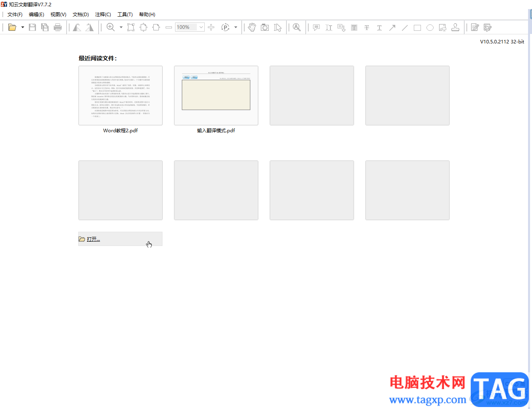Click the fit width icon
This screenshot has width=532, height=409.
click(156, 27)
